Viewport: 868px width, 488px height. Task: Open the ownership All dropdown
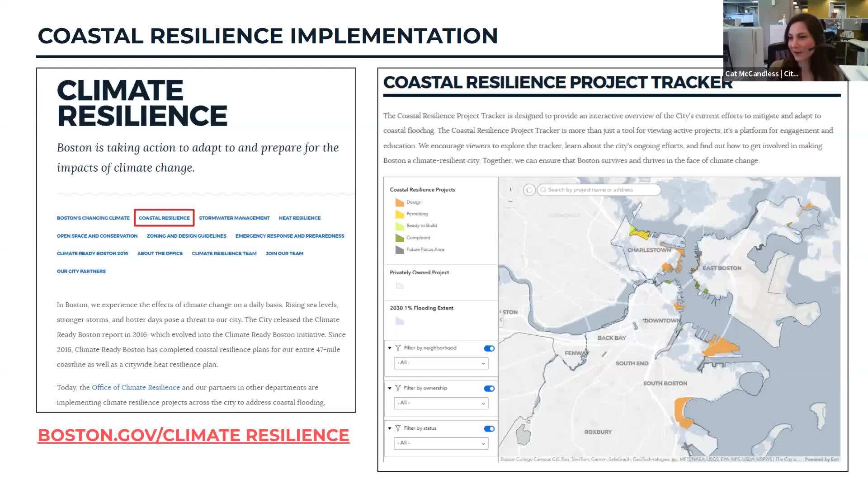click(441, 403)
